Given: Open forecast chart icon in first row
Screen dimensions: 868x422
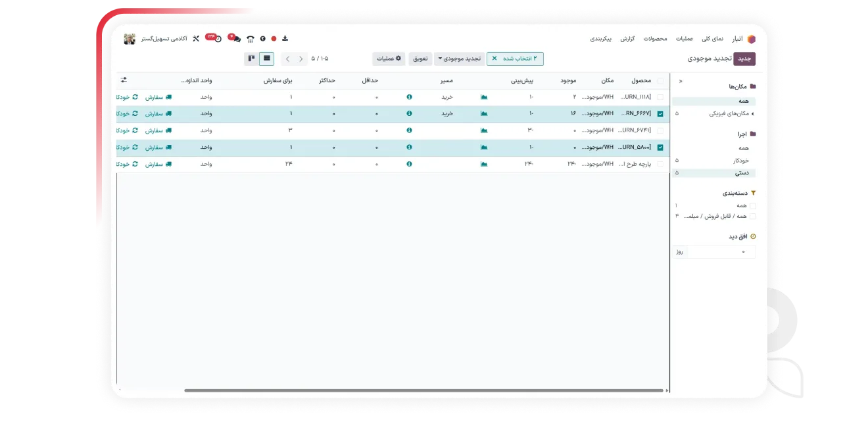Looking at the screenshot, I should (x=485, y=97).
